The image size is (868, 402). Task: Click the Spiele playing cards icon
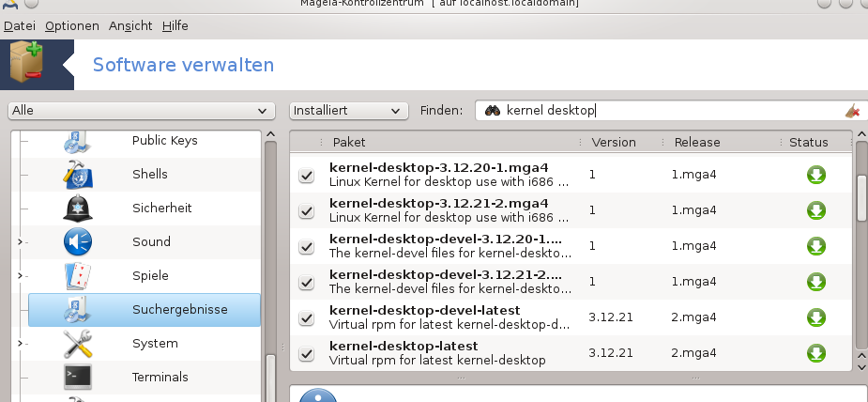78,276
